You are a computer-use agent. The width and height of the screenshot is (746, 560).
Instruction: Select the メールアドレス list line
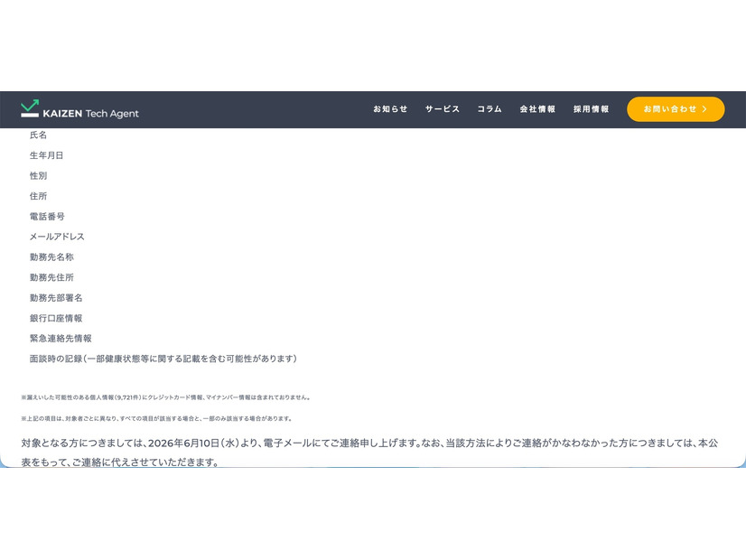coord(57,237)
